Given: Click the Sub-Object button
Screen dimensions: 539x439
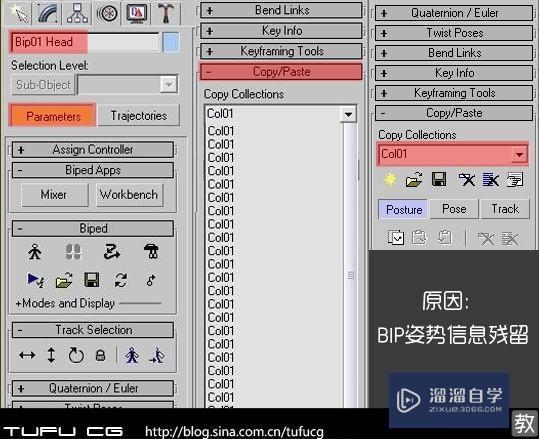Looking at the screenshot, I should (x=43, y=85).
